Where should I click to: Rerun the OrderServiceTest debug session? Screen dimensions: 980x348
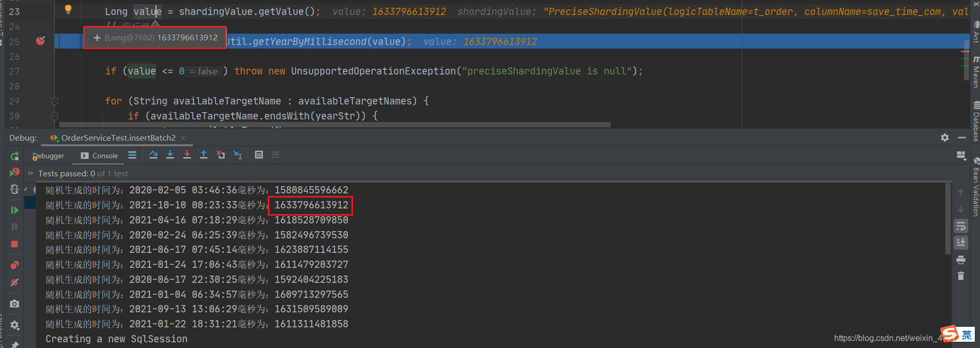pos(14,156)
